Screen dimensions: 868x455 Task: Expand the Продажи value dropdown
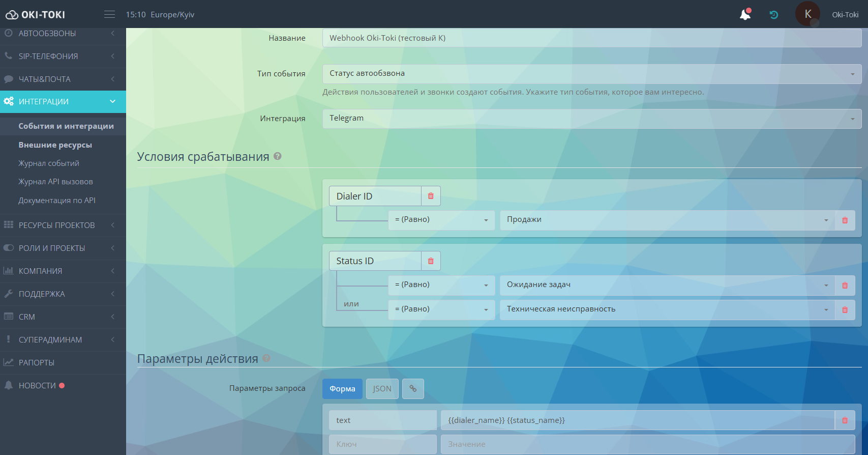click(667, 220)
